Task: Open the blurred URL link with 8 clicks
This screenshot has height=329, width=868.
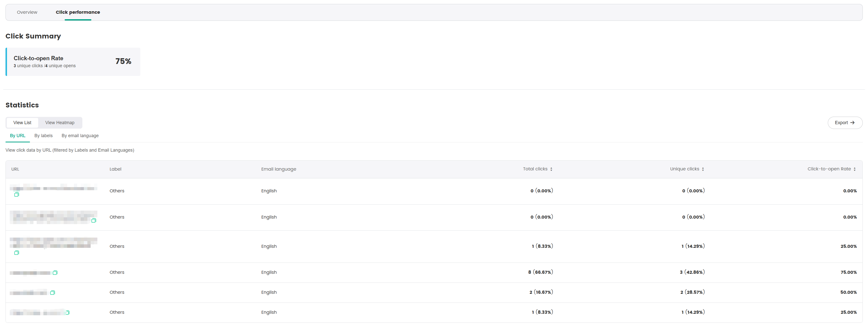Action: [30, 273]
